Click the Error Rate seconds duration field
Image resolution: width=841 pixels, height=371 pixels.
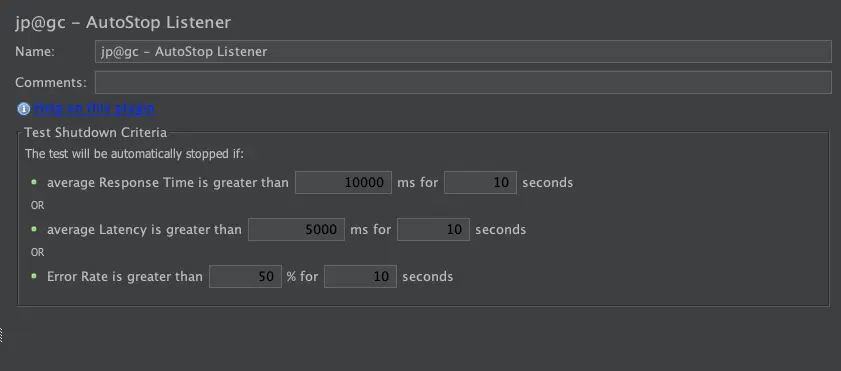[360, 276]
